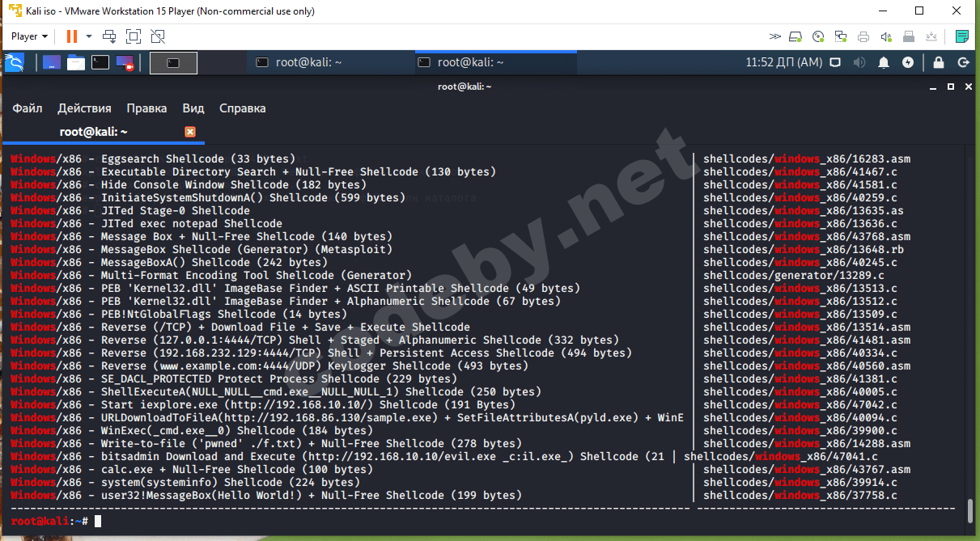Screen dimensions: 980x541
Task: Click the PEB!NtGlobalFlags Shellcode (14 bytes) line
Action: pos(179,314)
